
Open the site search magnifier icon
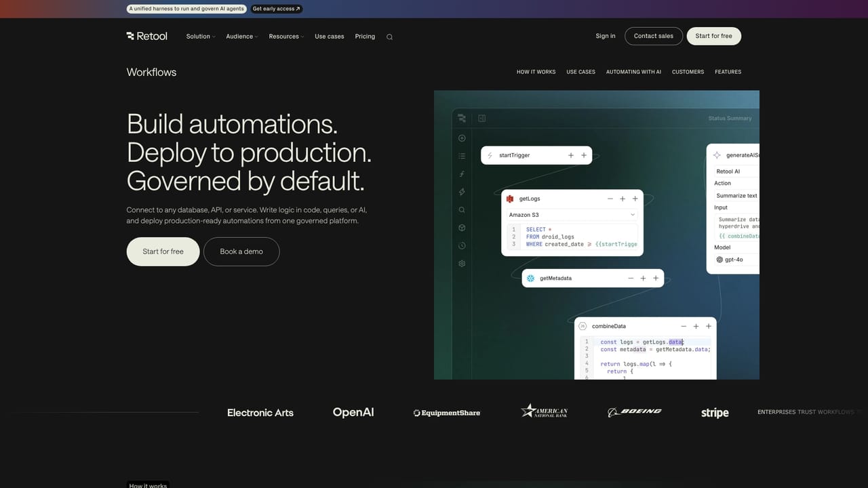[x=389, y=37]
